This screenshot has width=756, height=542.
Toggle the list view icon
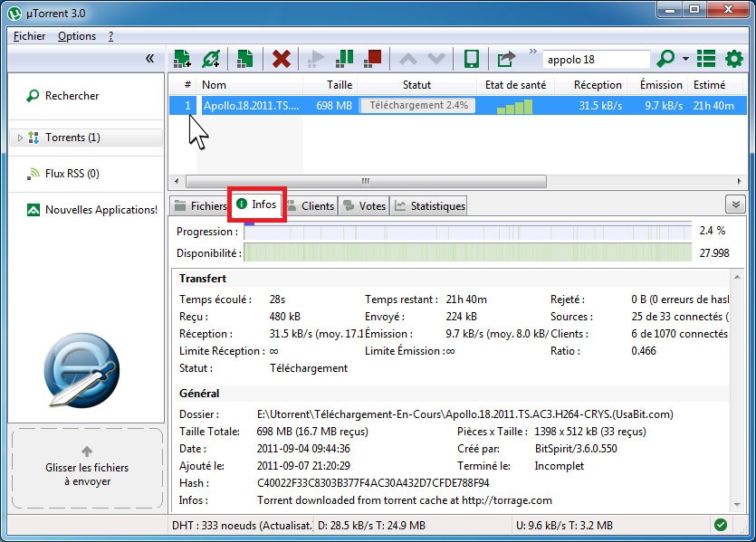tap(706, 59)
